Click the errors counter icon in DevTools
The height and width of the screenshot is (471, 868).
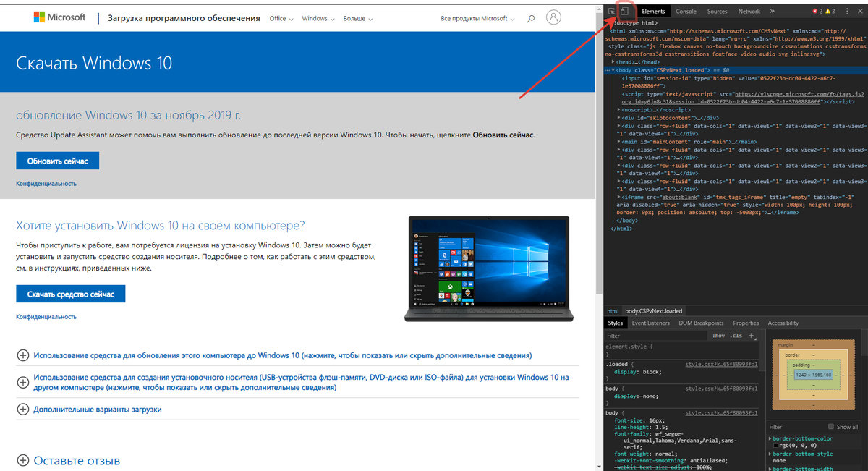tap(815, 10)
